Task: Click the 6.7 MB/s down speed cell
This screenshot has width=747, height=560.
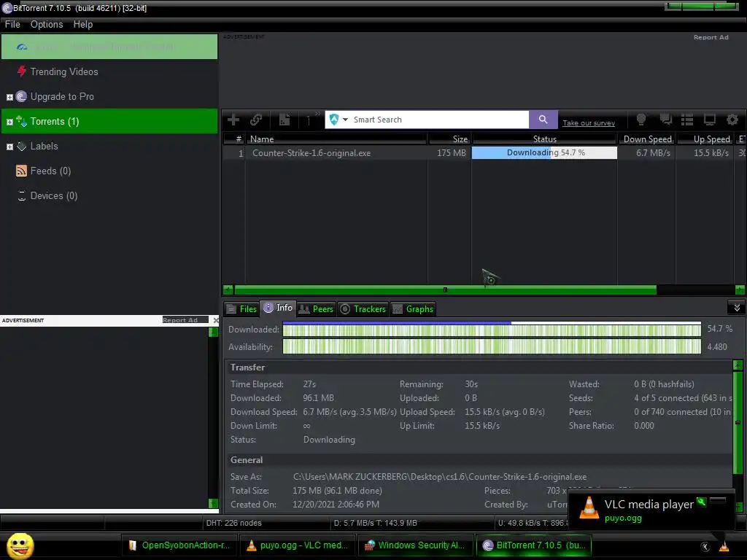Action: (653, 153)
